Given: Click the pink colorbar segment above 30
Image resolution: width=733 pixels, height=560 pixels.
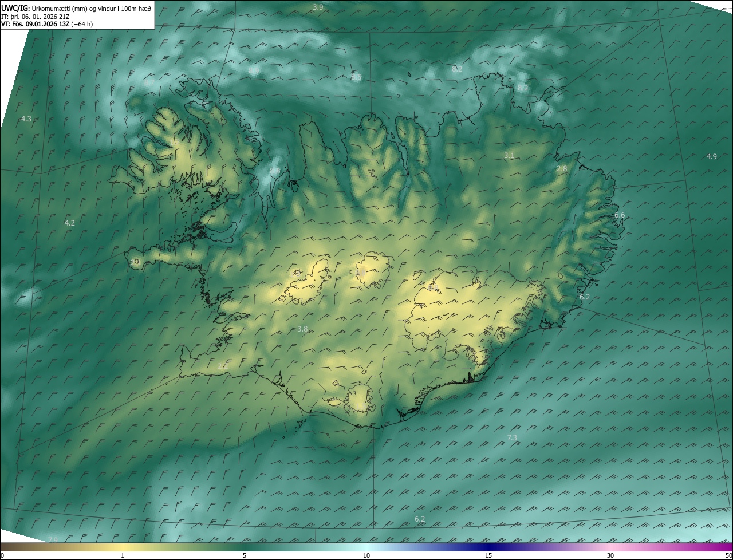Looking at the screenshot, I should [x=610, y=547].
